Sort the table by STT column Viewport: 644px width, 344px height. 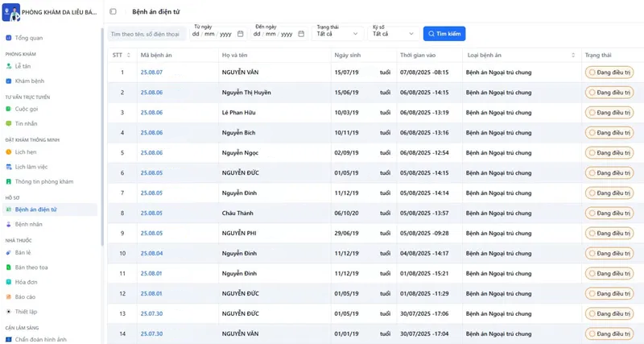[129, 56]
